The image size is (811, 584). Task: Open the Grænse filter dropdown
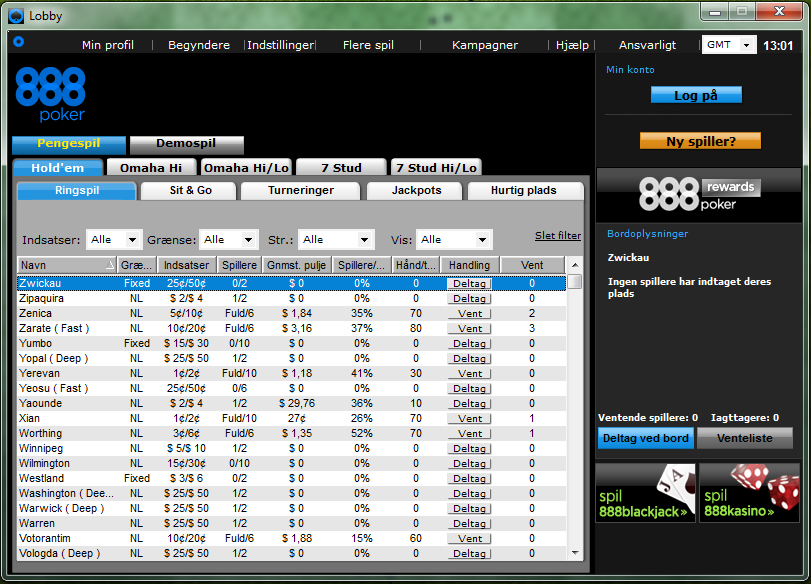[x=246, y=240]
